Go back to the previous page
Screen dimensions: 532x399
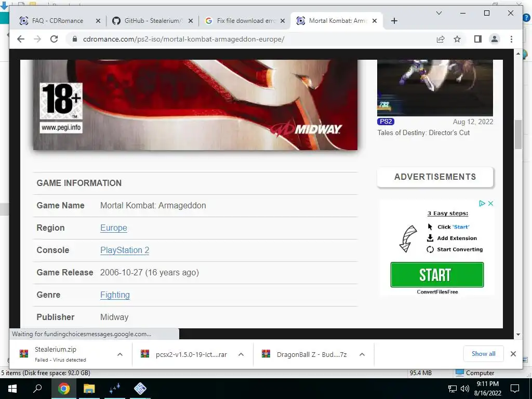coord(21,39)
